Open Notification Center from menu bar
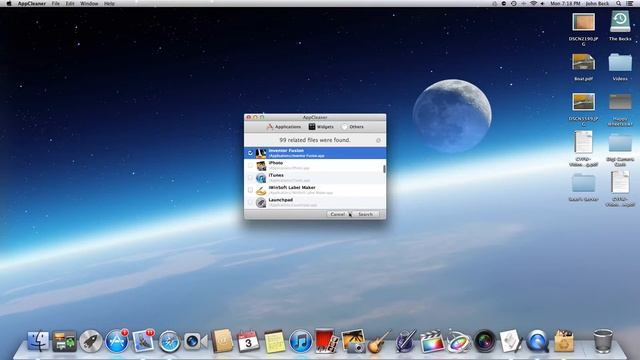Screen dimensions: 640x360 (630, 3)
